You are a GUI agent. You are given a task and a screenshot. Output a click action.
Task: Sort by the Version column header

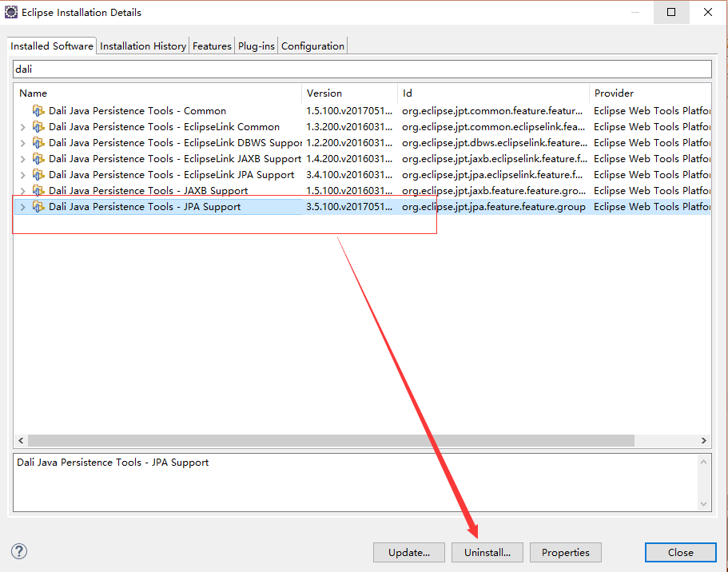350,93
